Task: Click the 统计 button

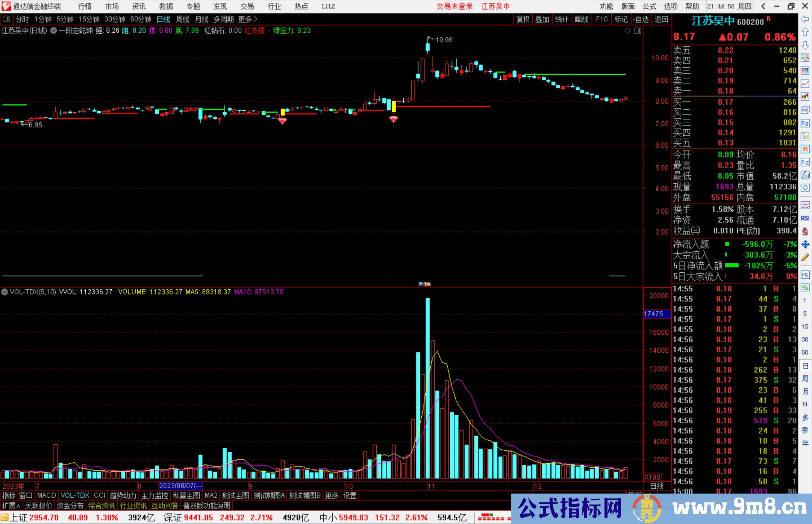Action: pyautogui.click(x=562, y=19)
